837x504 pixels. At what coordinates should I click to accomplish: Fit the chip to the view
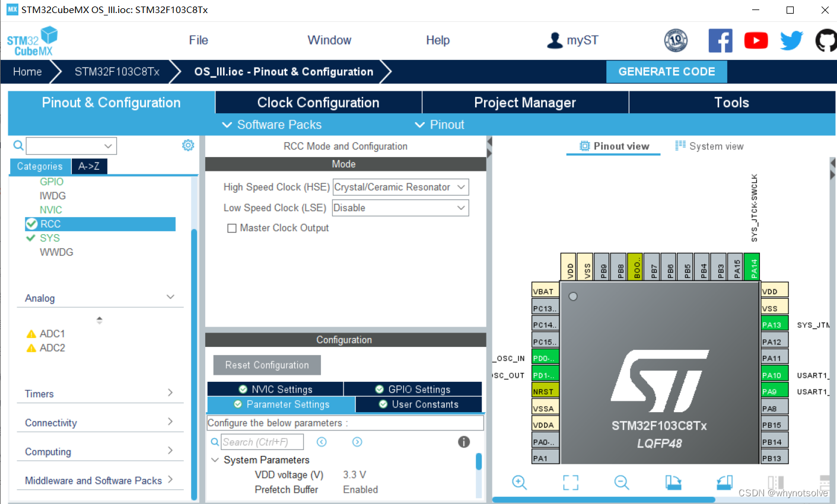[571, 483]
